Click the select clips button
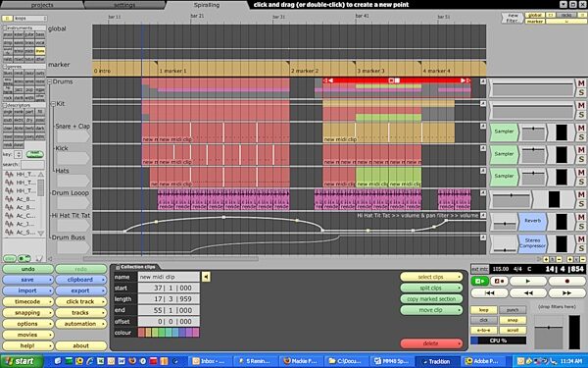Screen dimensions: 588x368 [x=431, y=277]
